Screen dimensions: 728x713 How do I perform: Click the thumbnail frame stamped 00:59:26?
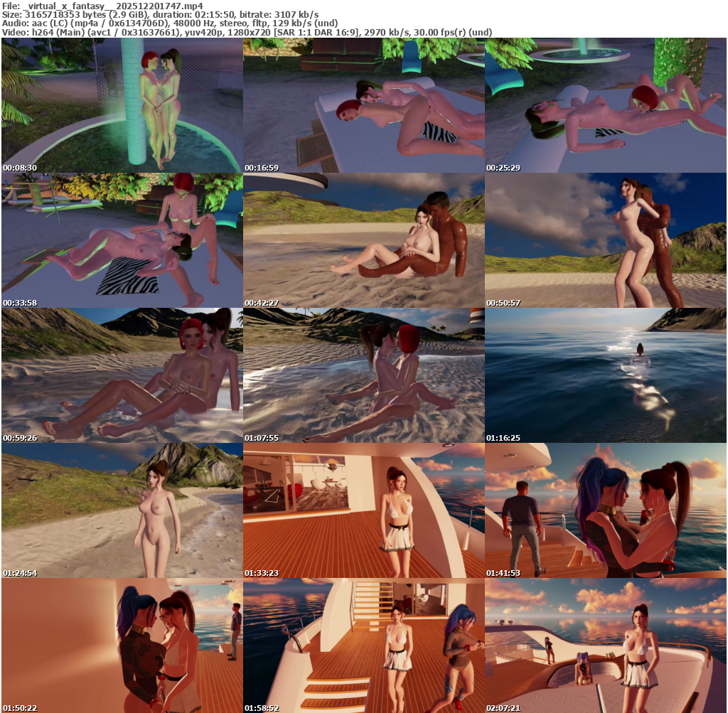(x=122, y=375)
